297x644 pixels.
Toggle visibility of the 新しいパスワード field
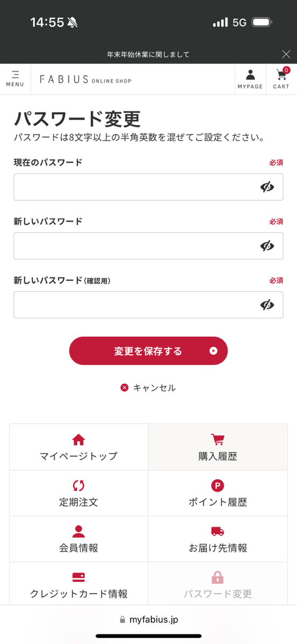click(x=267, y=246)
